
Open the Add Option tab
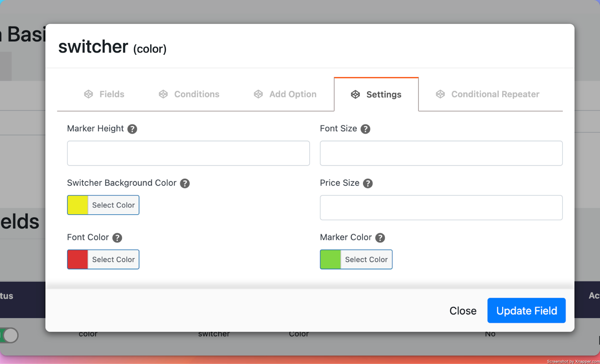(285, 94)
